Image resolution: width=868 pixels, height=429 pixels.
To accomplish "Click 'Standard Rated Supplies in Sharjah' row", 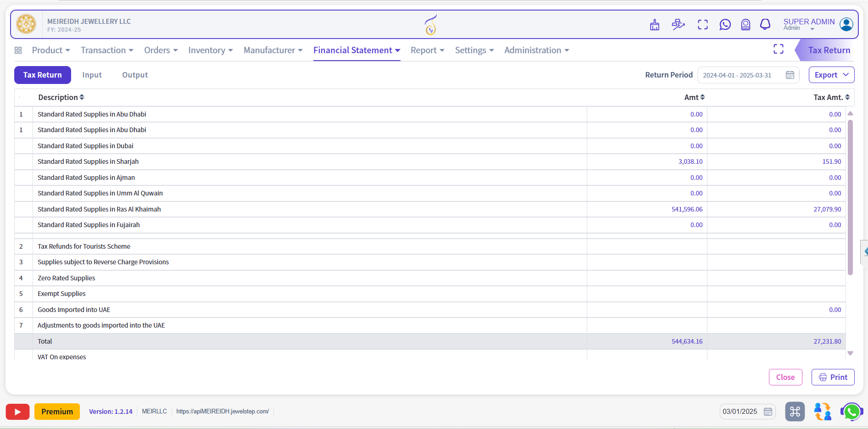I will tap(430, 162).
